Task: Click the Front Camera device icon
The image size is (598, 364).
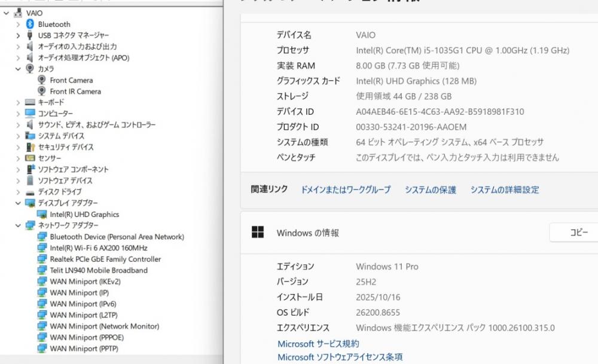Action: [x=42, y=80]
